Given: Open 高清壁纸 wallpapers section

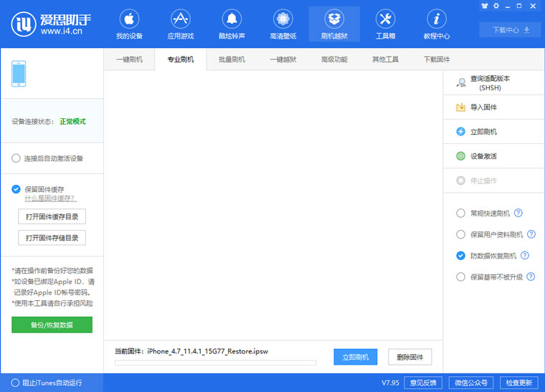Looking at the screenshot, I should 283,24.
